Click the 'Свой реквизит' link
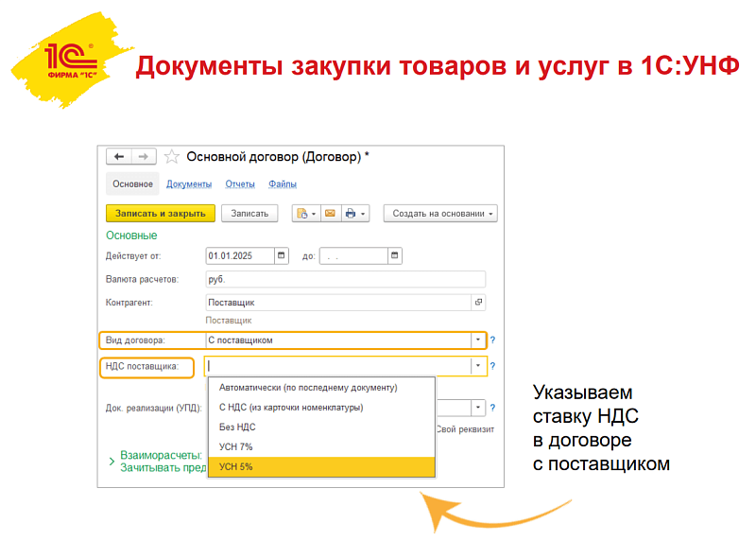 [465, 429]
